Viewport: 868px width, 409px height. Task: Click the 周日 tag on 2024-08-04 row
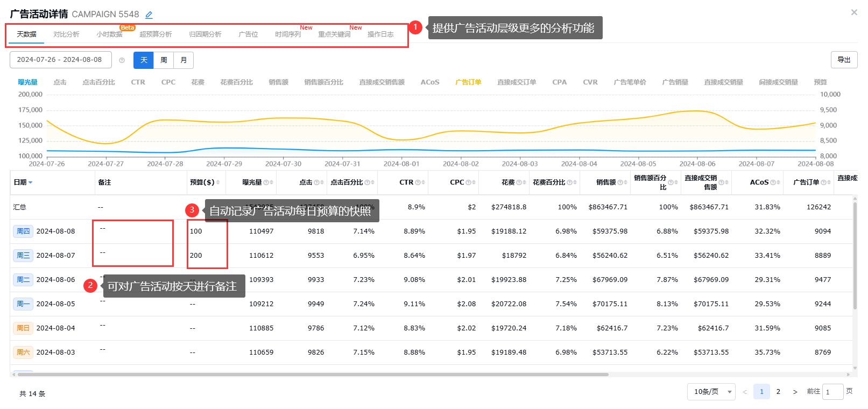point(23,328)
